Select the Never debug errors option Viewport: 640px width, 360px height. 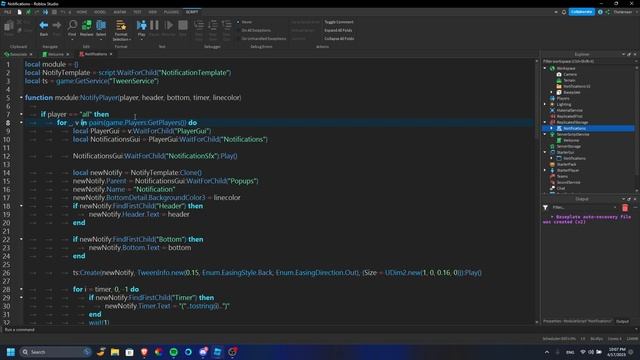(x=244, y=22)
